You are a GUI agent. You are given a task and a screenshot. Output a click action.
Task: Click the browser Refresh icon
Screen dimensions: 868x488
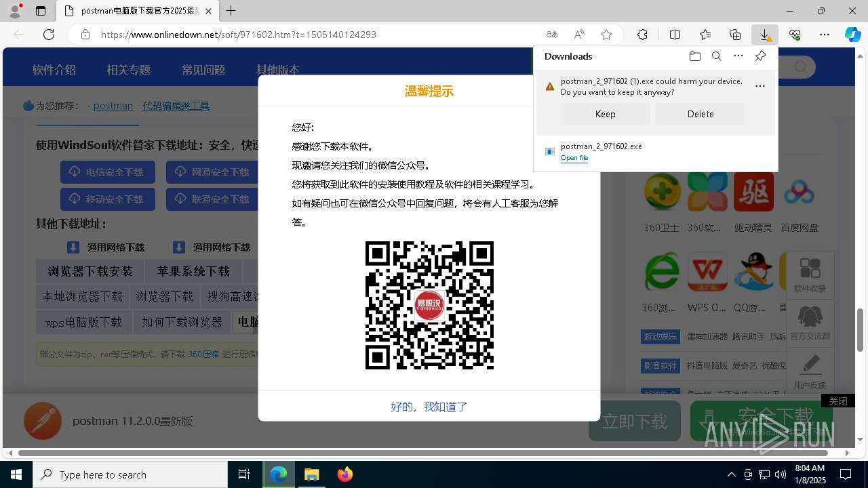click(49, 35)
